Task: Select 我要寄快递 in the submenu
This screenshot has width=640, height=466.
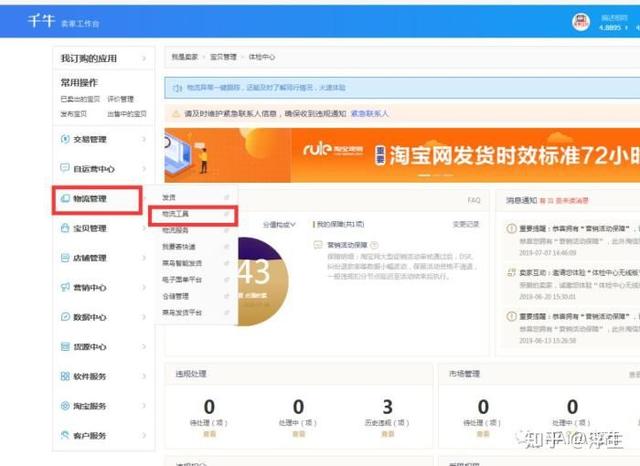Action: point(179,246)
